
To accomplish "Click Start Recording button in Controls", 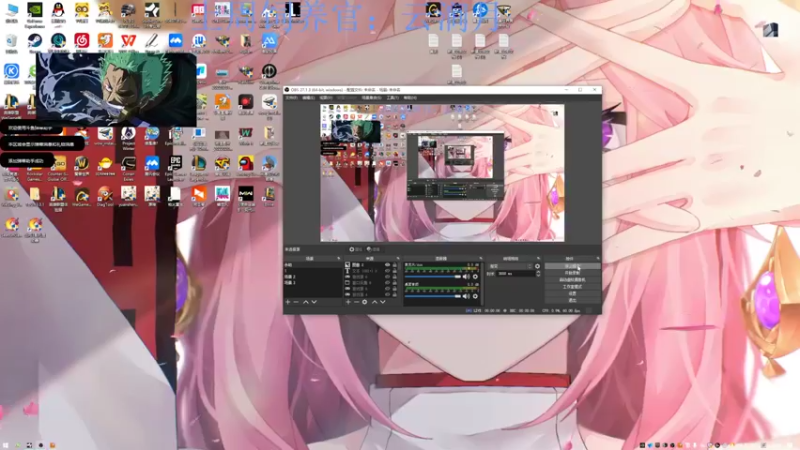I will 572,273.
